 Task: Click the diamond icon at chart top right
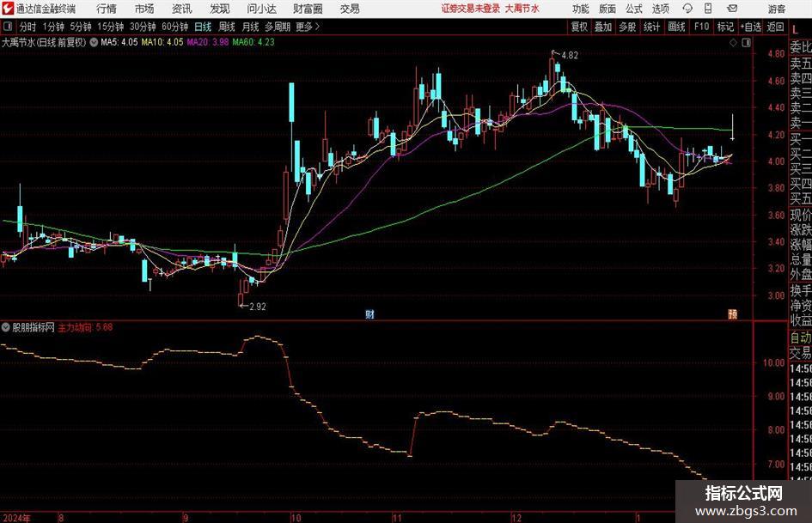pyautogui.click(x=733, y=43)
